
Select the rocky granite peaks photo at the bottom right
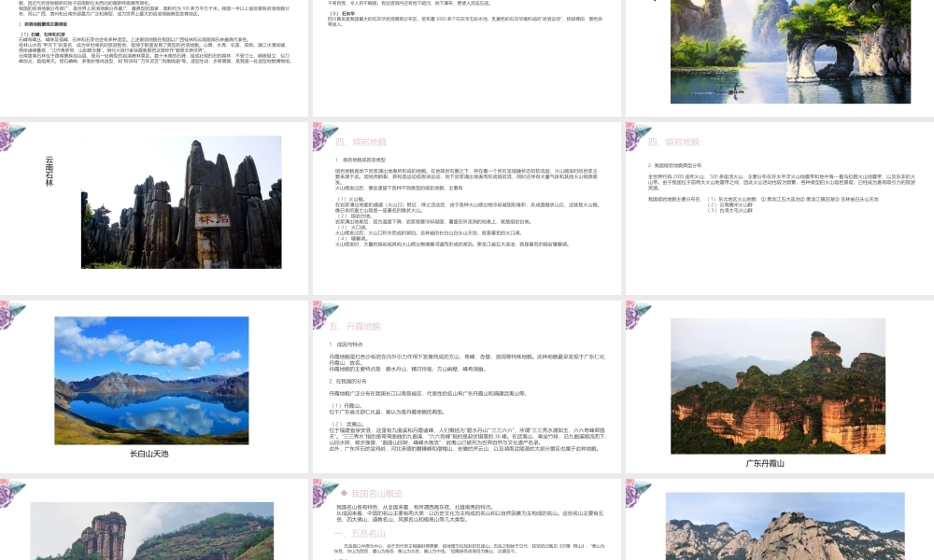785,527
